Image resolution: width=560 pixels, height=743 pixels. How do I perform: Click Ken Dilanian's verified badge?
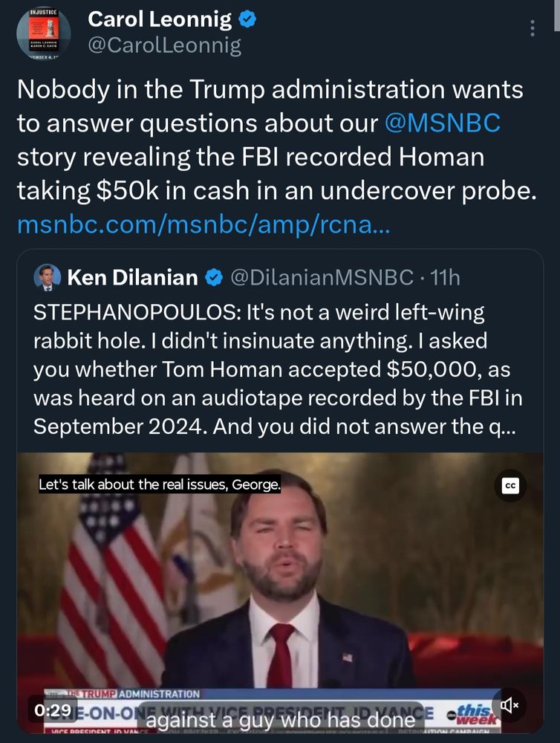click(214, 278)
